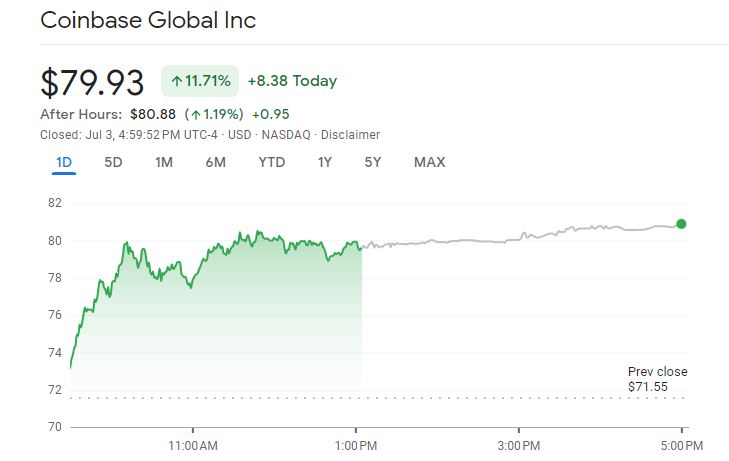The image size is (729, 461).
Task: Click the green dot at the chart's end
Action: coord(681,224)
